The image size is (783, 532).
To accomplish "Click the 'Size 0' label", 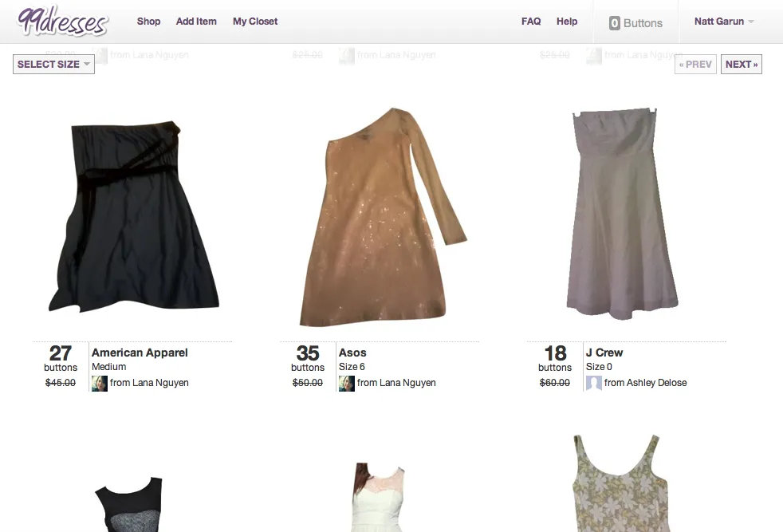I will click(x=599, y=367).
